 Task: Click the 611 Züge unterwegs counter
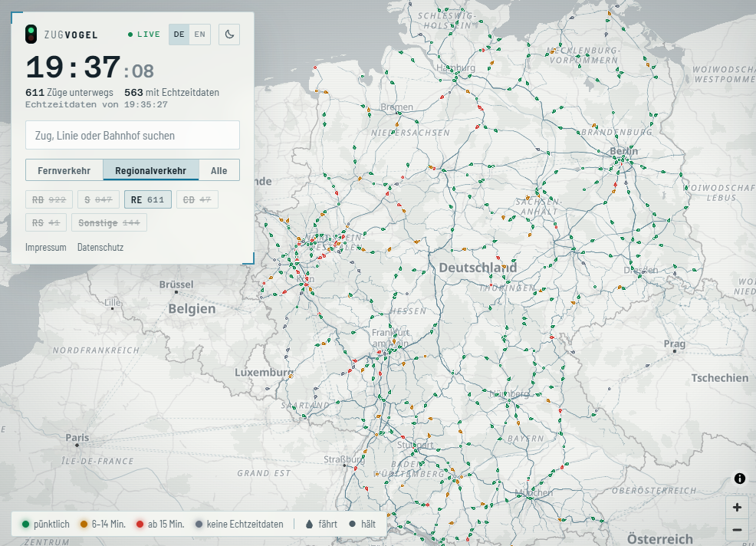(70, 92)
